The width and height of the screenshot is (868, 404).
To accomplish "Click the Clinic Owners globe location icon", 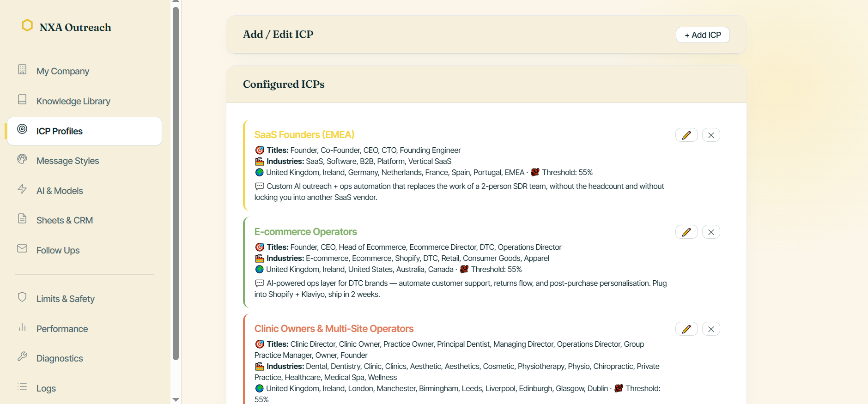I will (260, 388).
